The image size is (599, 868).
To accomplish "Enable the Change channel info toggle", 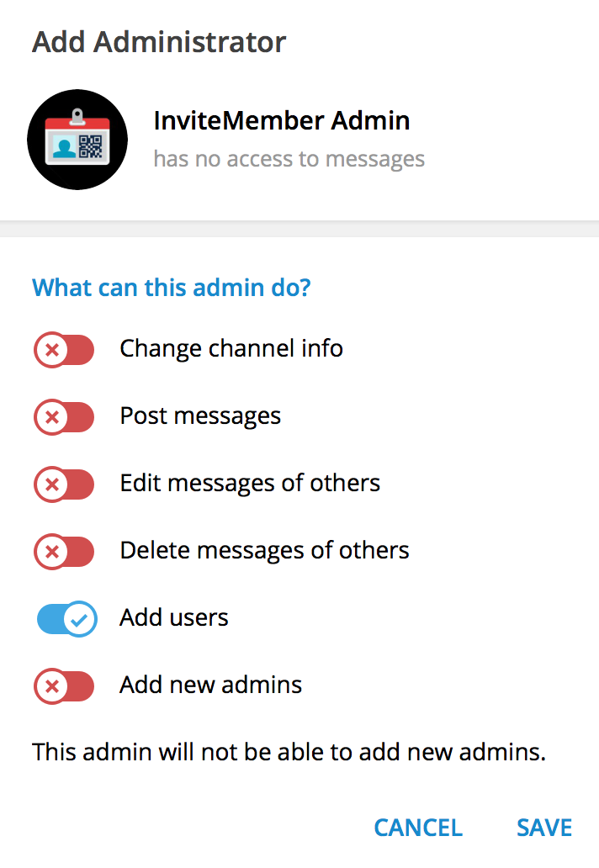I will click(x=64, y=350).
